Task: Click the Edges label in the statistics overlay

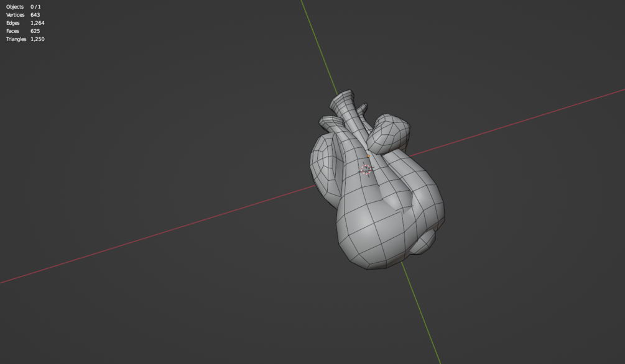Action: (13, 23)
